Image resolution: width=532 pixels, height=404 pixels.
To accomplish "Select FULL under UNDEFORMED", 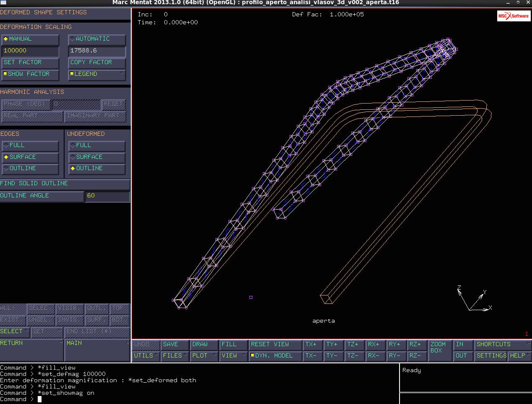I will click(x=97, y=145).
